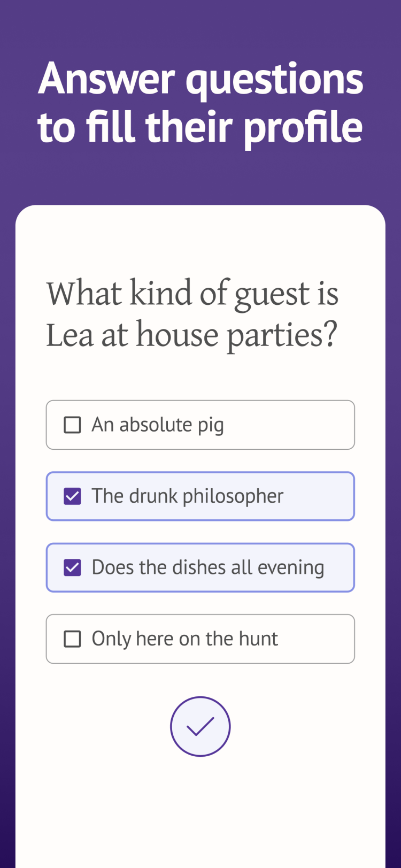Tick the "Only here on the hunt" checkbox
The width and height of the screenshot is (401, 868).
point(72,639)
